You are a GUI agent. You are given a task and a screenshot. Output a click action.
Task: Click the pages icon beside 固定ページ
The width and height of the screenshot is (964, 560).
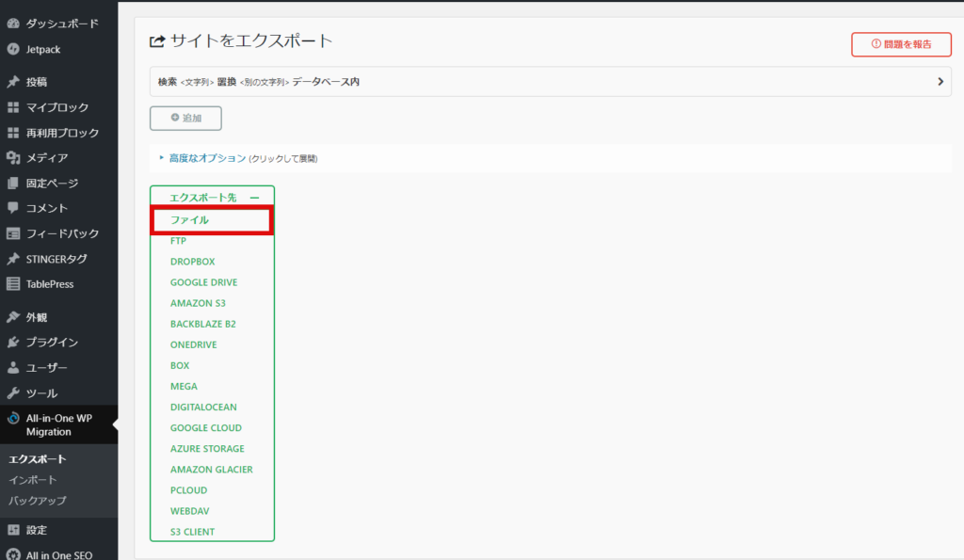coord(13,184)
